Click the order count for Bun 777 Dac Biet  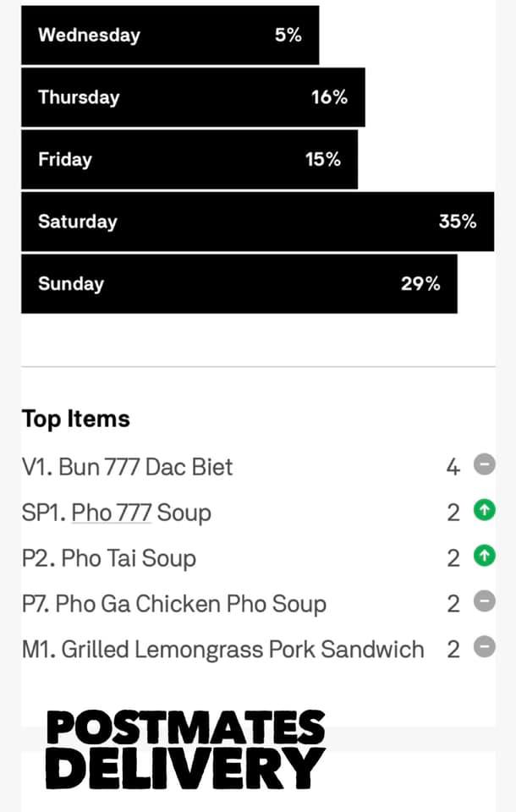coord(453,467)
